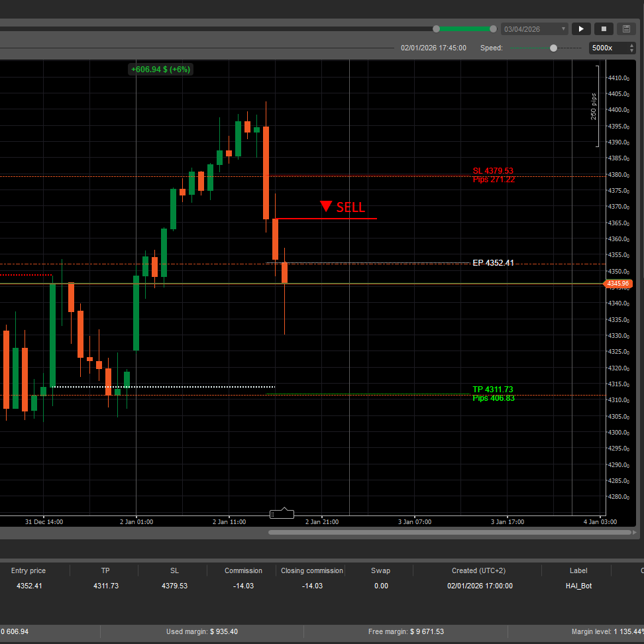Increase speed with the up stepper arrow

tap(631, 45)
